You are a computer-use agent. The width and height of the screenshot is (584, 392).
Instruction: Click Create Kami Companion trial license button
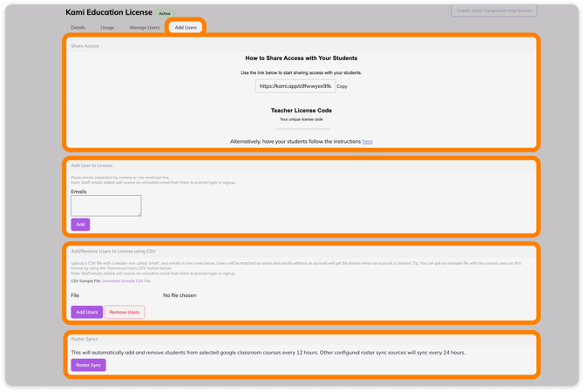[x=494, y=10]
